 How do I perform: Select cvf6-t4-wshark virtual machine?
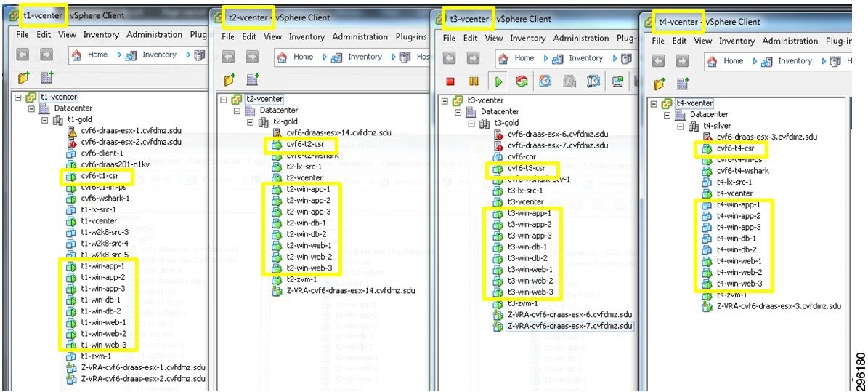coord(742,171)
